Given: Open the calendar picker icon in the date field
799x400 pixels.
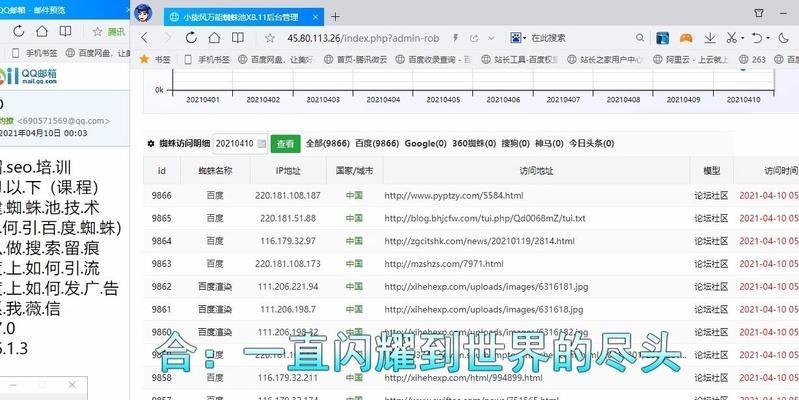Looking at the screenshot, I should click(261, 144).
